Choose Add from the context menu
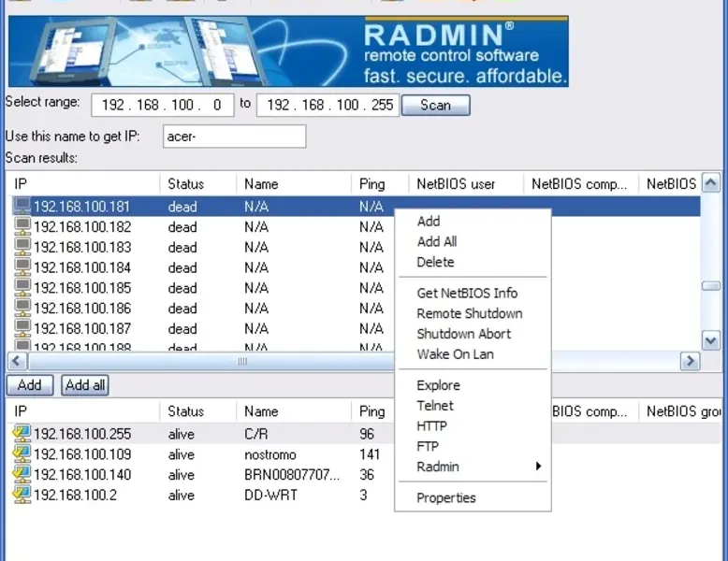728x561 pixels. click(x=473, y=222)
